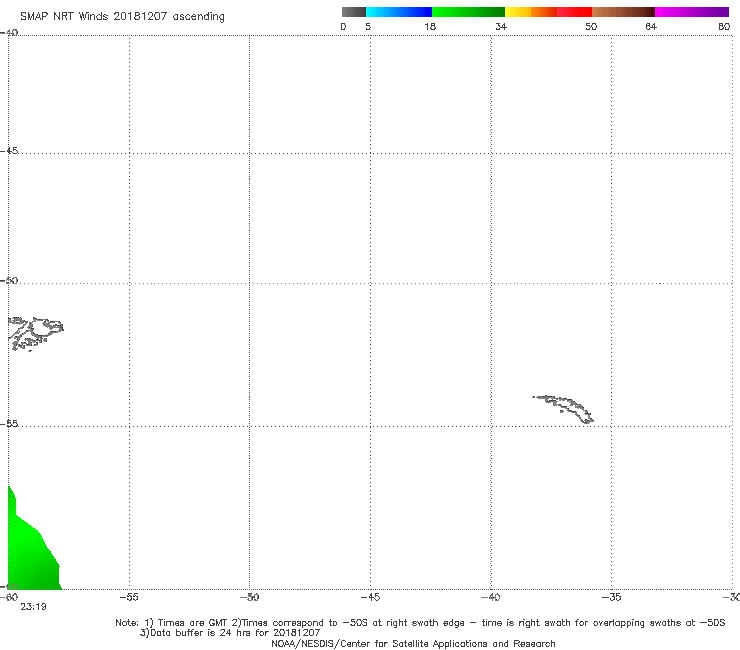Click the South Georgia island outline
740x650 pixels.
point(563,409)
